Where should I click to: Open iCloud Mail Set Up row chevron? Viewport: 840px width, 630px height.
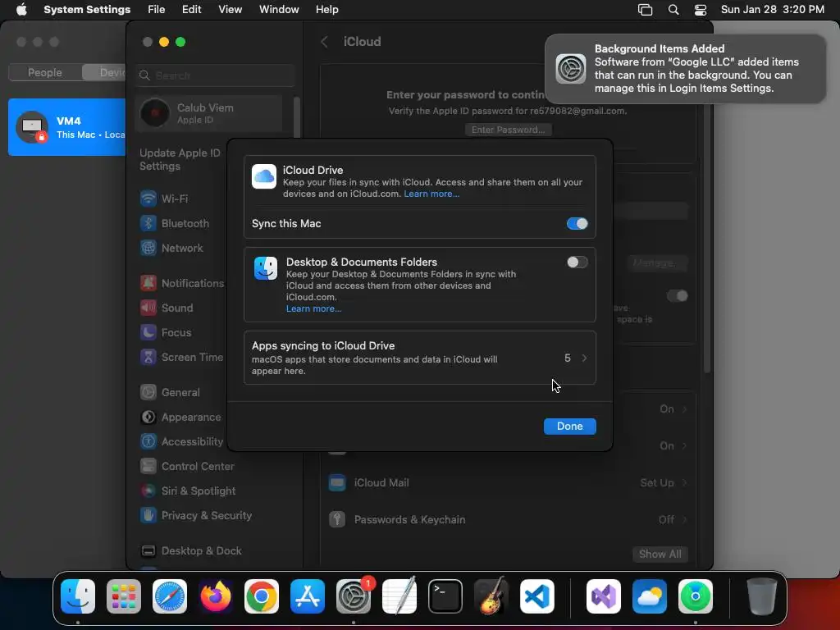click(685, 482)
